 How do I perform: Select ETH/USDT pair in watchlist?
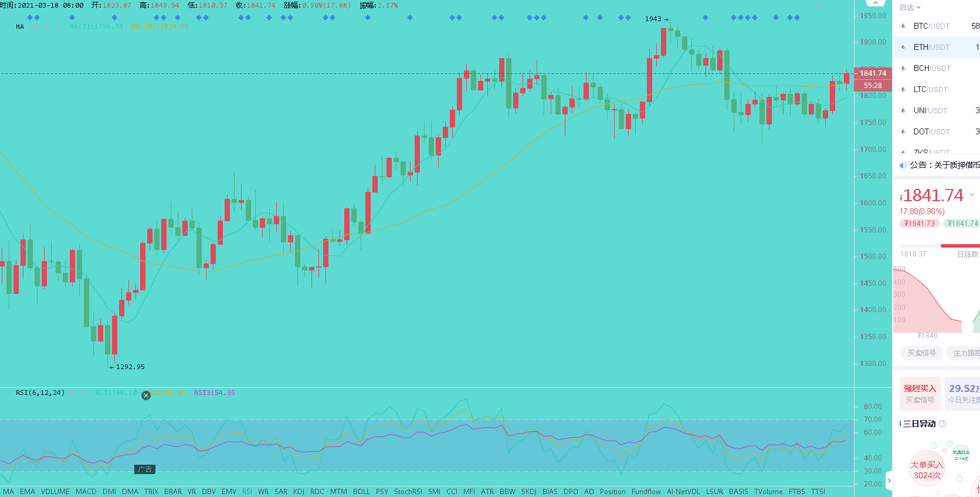pyautogui.click(x=936, y=47)
